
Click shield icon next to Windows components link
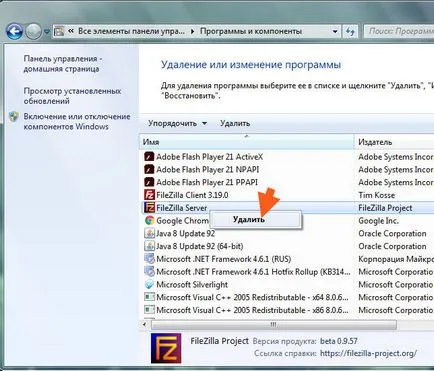coord(14,117)
